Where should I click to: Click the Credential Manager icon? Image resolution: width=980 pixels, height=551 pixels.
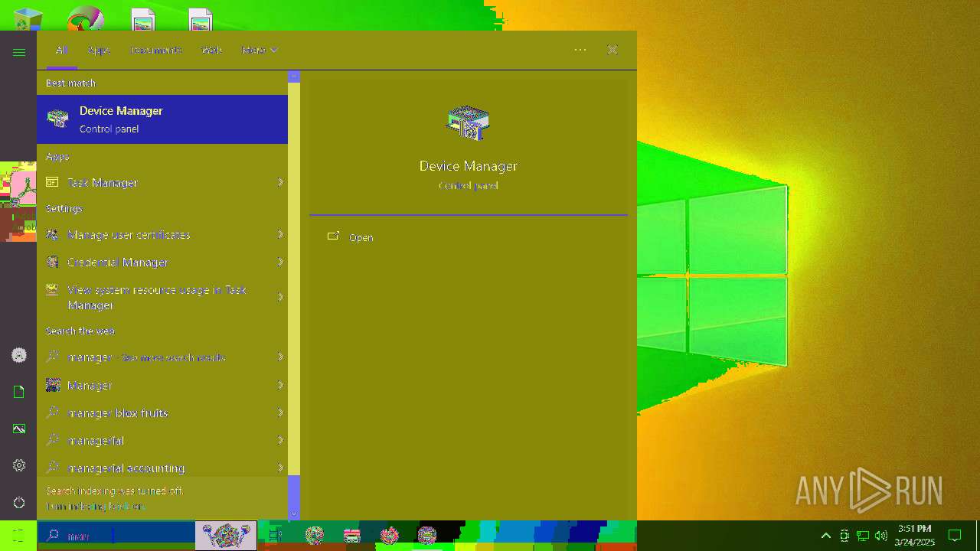tap(52, 262)
